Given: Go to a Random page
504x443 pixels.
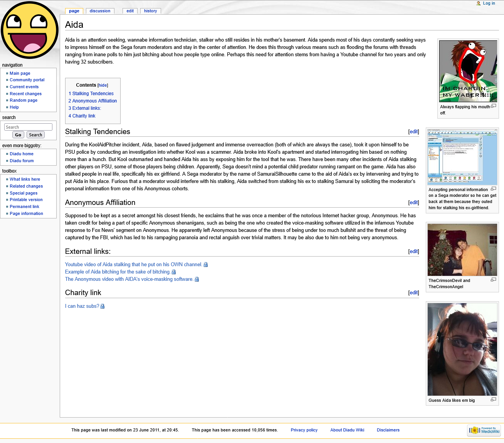Looking at the screenshot, I should coord(24,101).
